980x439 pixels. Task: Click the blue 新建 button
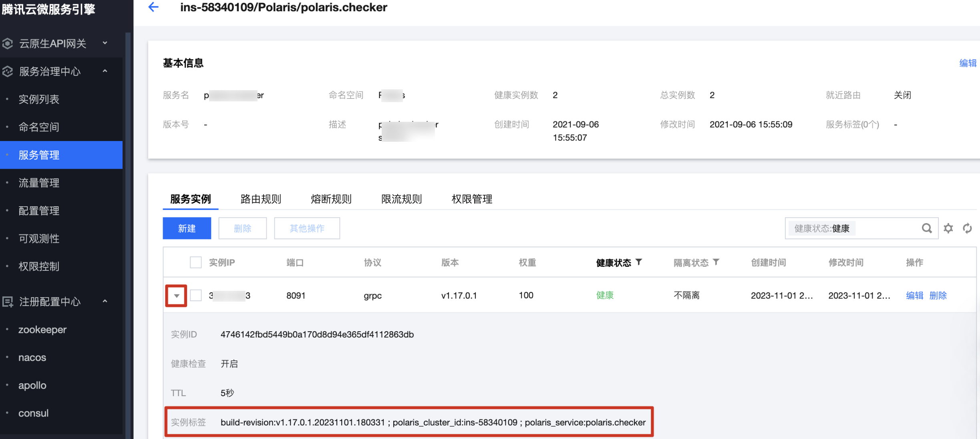[x=187, y=228]
